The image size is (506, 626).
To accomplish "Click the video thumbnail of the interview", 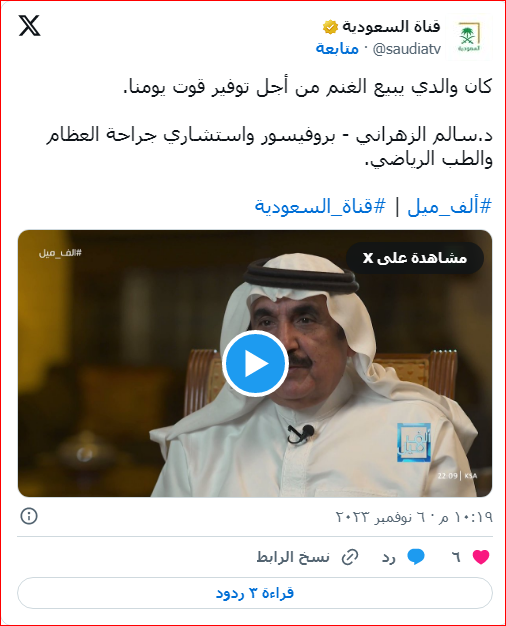I will 255,363.
